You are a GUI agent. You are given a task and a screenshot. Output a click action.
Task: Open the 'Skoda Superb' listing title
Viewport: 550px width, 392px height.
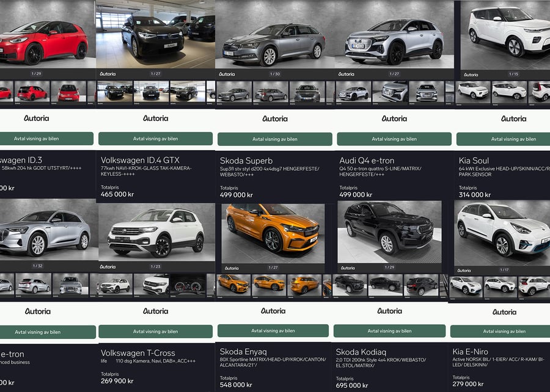pos(246,161)
